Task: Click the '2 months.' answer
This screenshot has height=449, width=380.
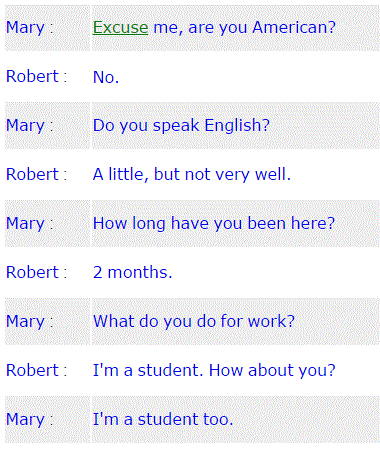Action: coord(132,272)
